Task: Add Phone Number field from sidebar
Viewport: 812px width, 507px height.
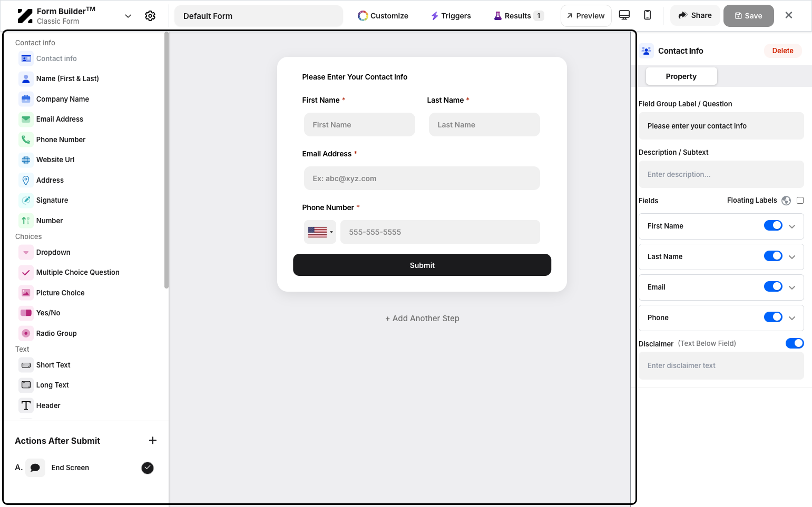Action: [x=61, y=140]
